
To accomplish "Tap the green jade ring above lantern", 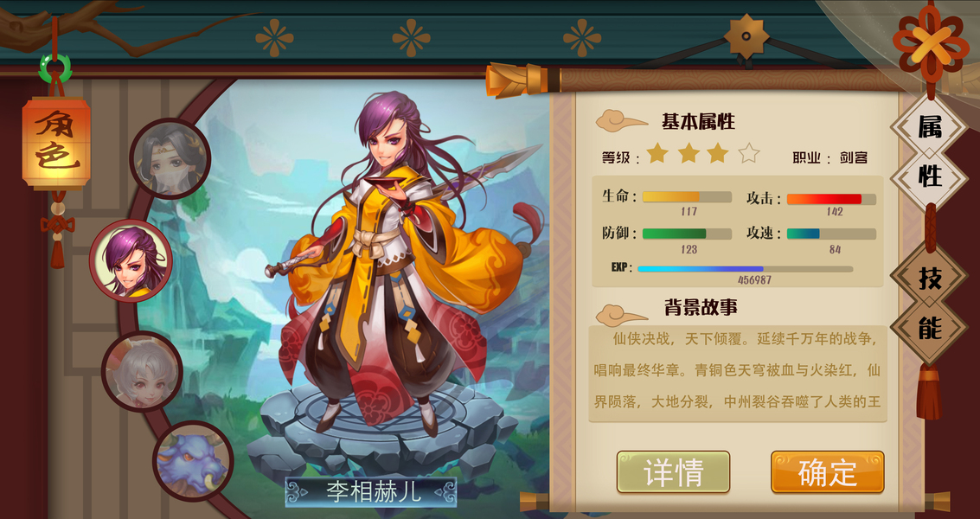I will [55, 69].
